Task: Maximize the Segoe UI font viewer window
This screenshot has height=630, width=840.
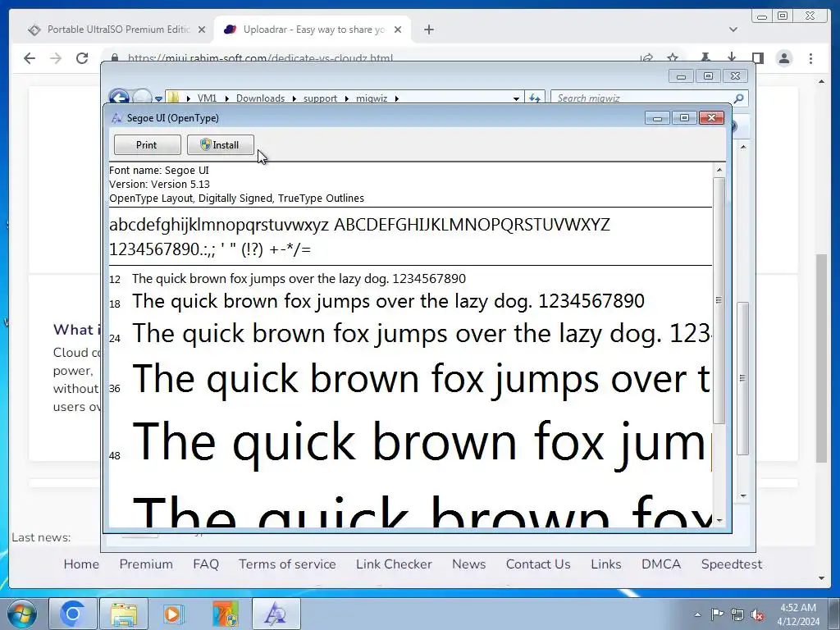Action: click(684, 118)
